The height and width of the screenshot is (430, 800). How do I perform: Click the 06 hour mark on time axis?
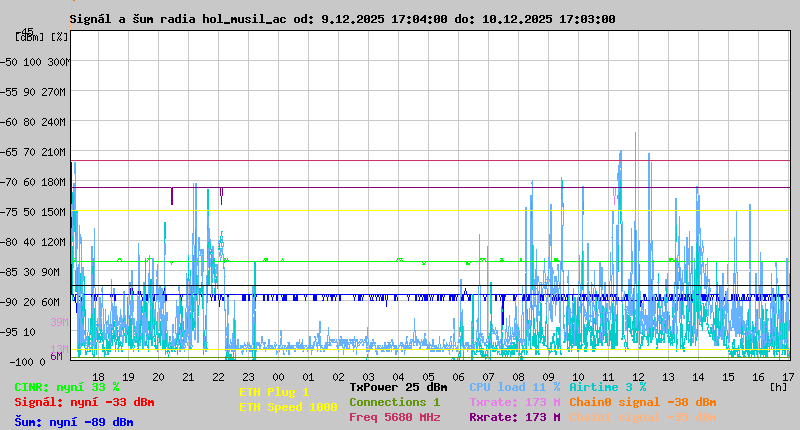pyautogui.click(x=458, y=376)
